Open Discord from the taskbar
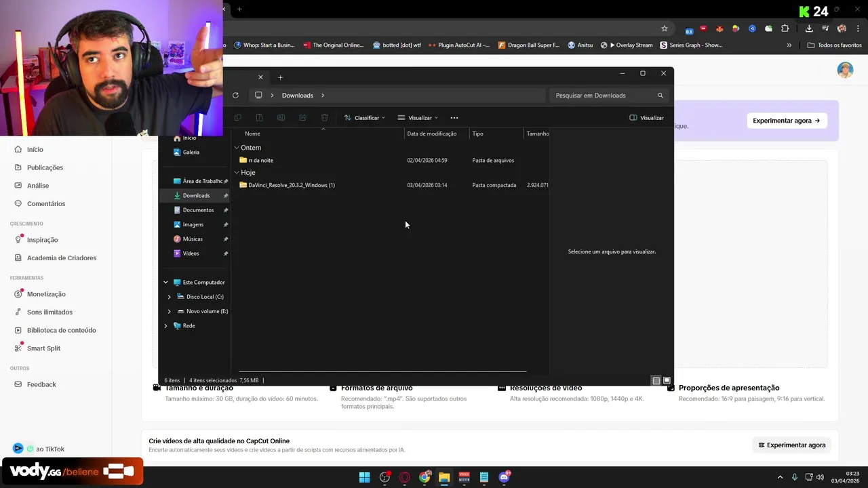This screenshot has height=488, width=868. click(504, 477)
